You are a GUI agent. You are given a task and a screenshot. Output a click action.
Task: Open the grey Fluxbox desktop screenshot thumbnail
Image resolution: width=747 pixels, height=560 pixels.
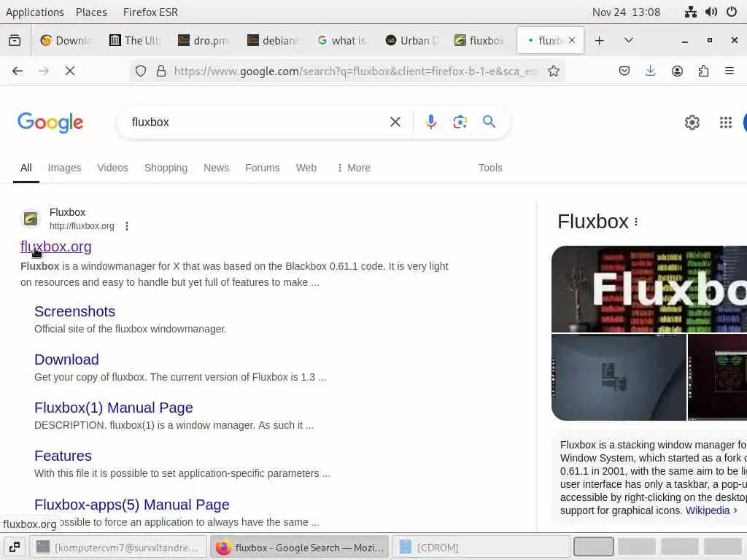[x=619, y=377]
